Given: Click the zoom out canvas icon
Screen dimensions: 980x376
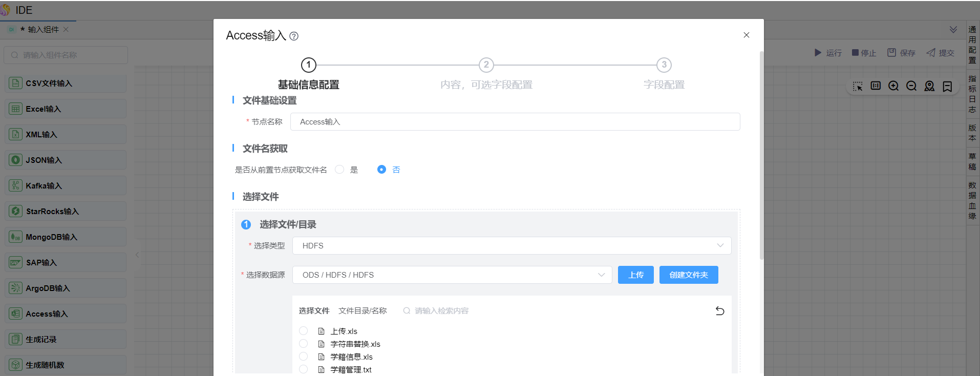Looking at the screenshot, I should pos(911,86).
